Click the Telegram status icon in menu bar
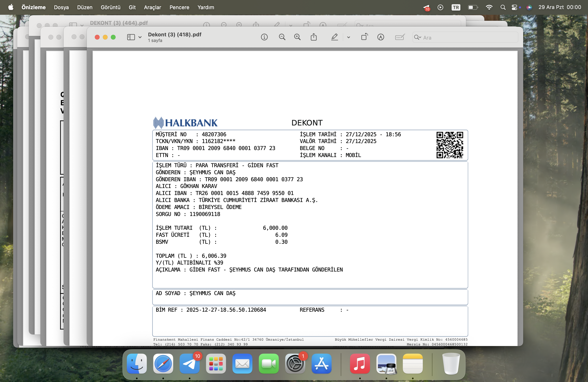Screen dimensions: 588x382 click(x=426, y=8)
